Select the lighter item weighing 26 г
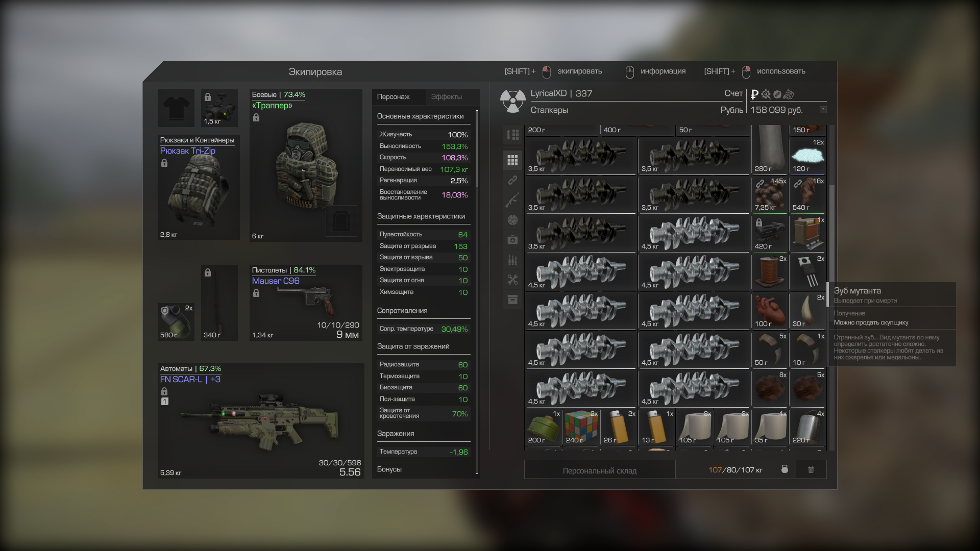 619,428
